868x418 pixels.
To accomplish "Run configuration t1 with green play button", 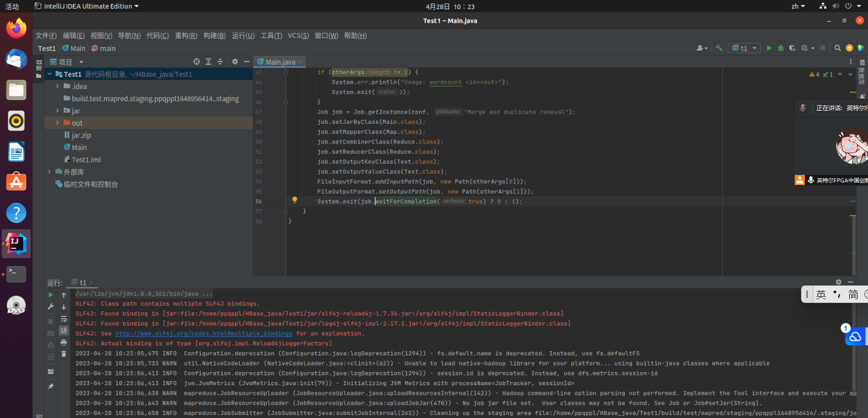I will 769,48.
